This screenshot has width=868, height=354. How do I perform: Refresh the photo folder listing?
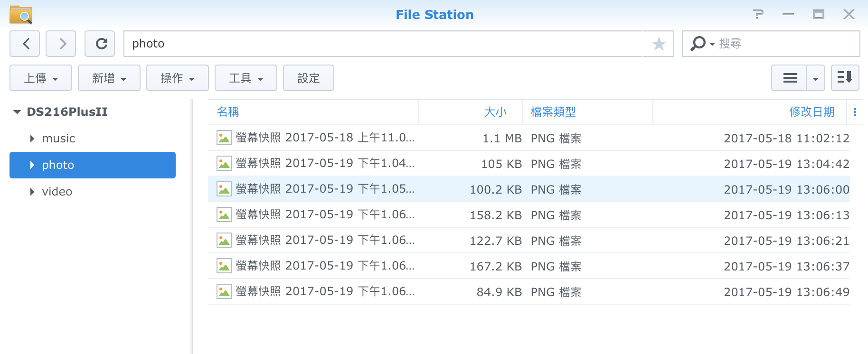coord(100,44)
